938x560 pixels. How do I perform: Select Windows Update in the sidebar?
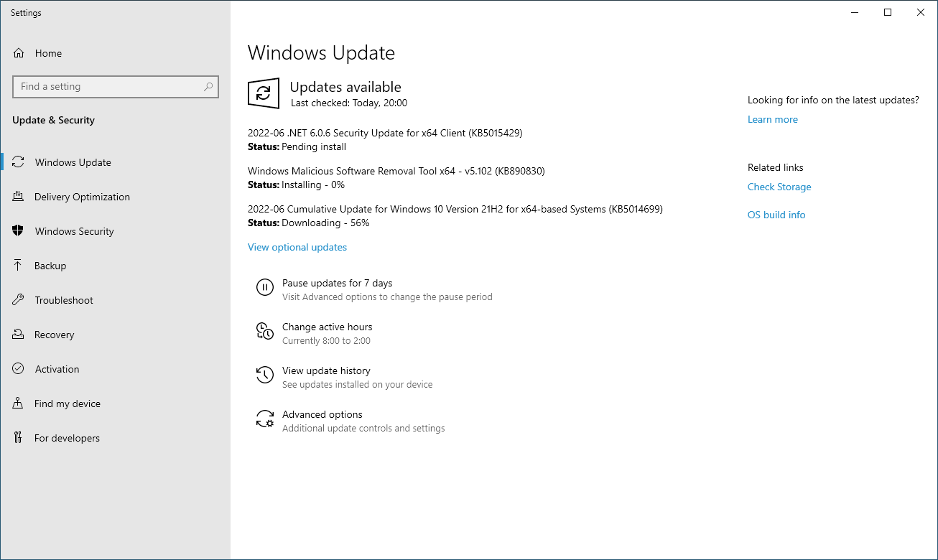tap(115, 162)
